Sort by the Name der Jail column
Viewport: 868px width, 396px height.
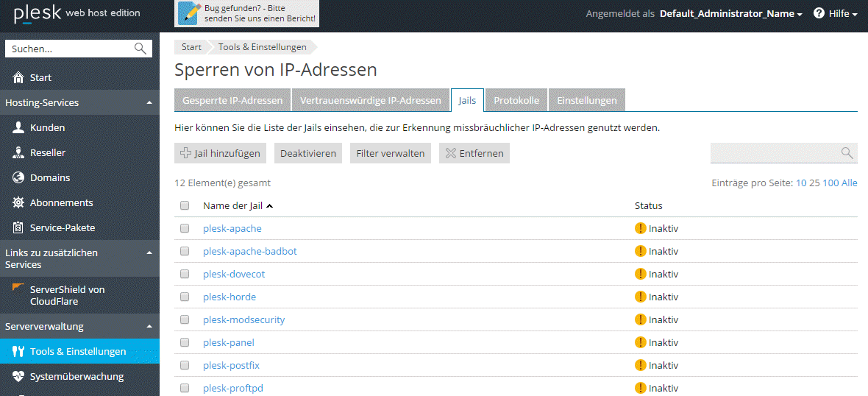(238, 205)
